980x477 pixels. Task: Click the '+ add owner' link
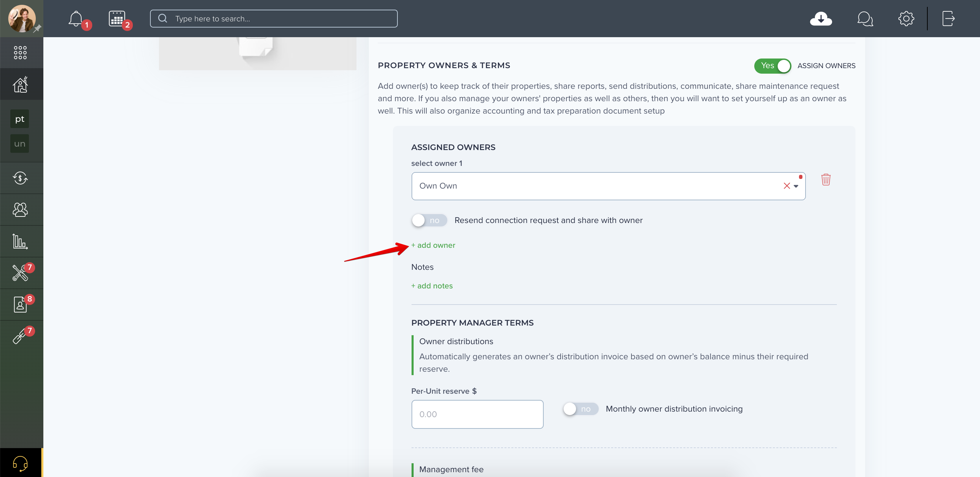tap(433, 245)
